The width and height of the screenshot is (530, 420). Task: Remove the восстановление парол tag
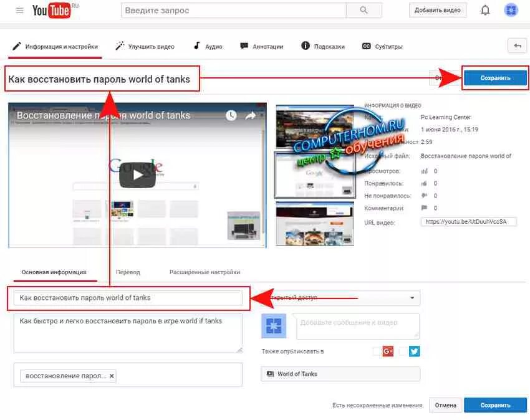point(112,376)
